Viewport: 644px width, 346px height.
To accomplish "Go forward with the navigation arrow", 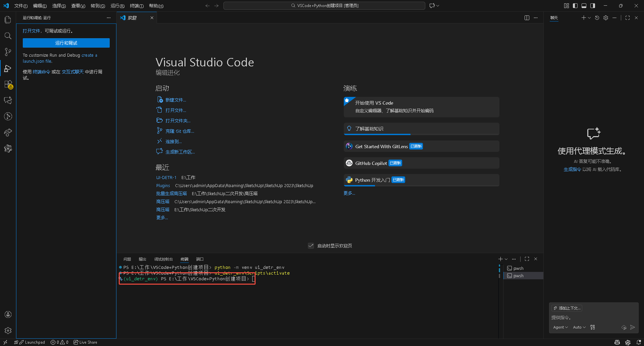I will pyautogui.click(x=216, y=6).
